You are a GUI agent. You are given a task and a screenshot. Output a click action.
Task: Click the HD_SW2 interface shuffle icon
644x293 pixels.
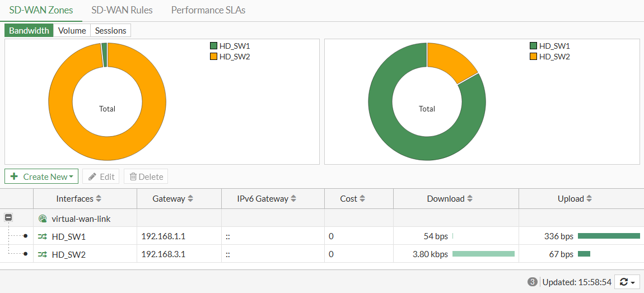pyautogui.click(x=43, y=254)
